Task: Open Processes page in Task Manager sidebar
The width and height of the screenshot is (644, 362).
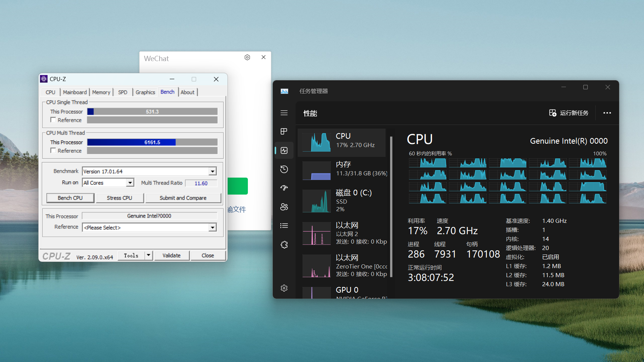Action: pyautogui.click(x=284, y=131)
